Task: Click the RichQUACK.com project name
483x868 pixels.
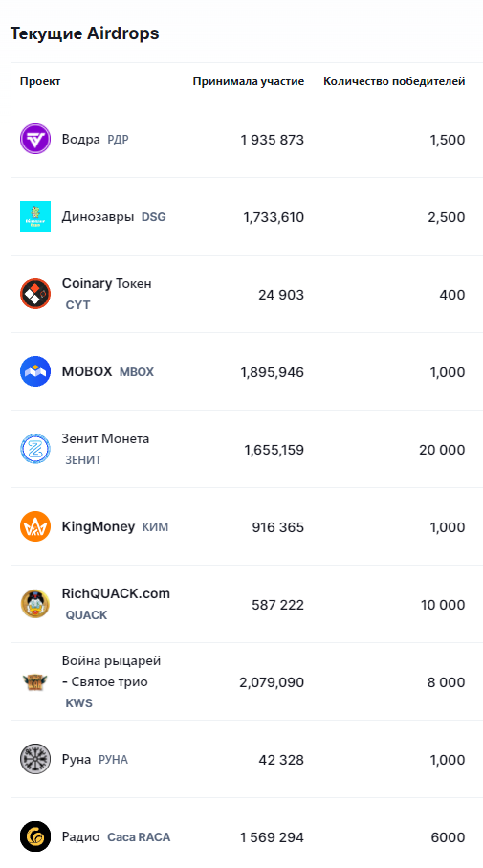Action: (116, 593)
